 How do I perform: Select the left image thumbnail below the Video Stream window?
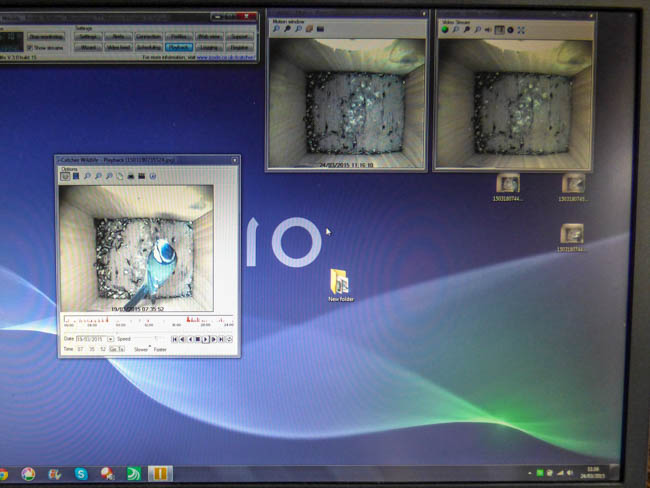[507, 187]
